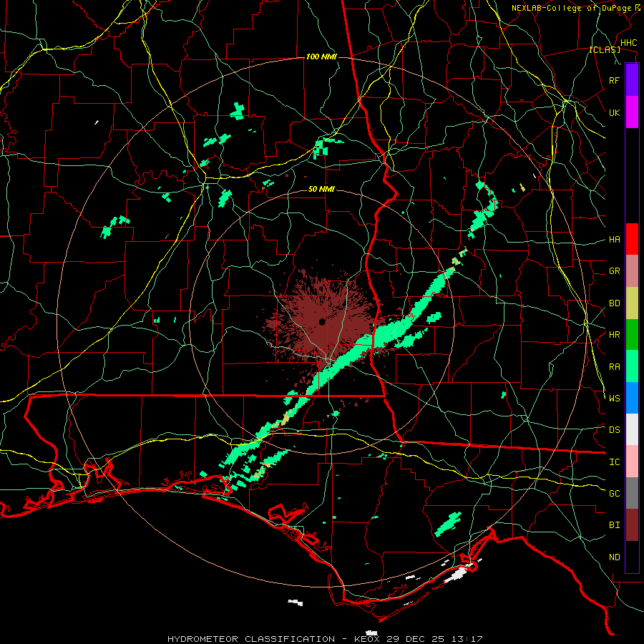Click the magenta UK legend color swatch
The height and width of the screenshot is (644, 644).
[x=632, y=112]
